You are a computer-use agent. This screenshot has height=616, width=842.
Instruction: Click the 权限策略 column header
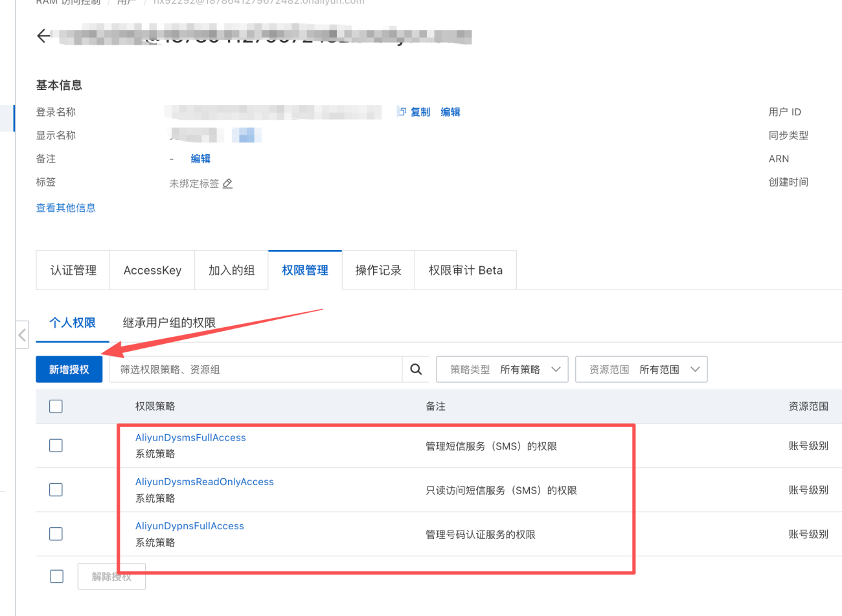click(x=155, y=406)
